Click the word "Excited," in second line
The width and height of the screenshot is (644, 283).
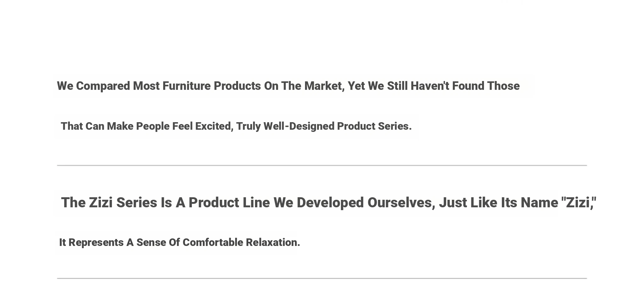point(214,126)
